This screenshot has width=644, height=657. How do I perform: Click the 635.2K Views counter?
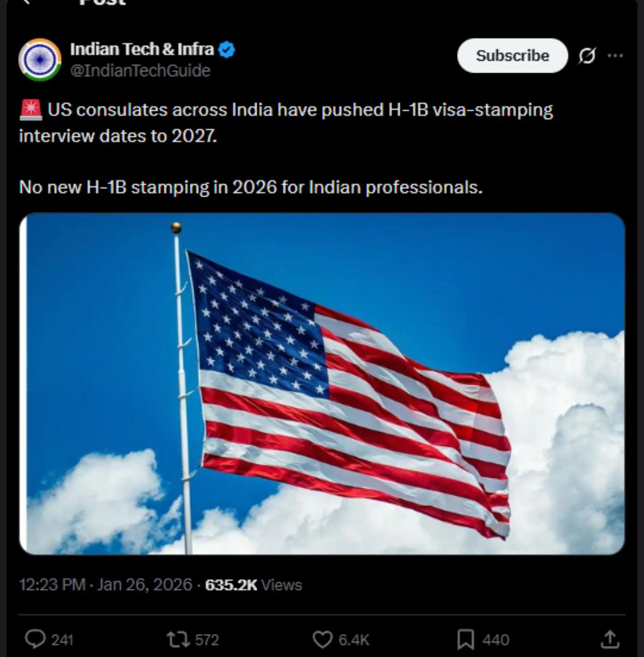point(253,585)
